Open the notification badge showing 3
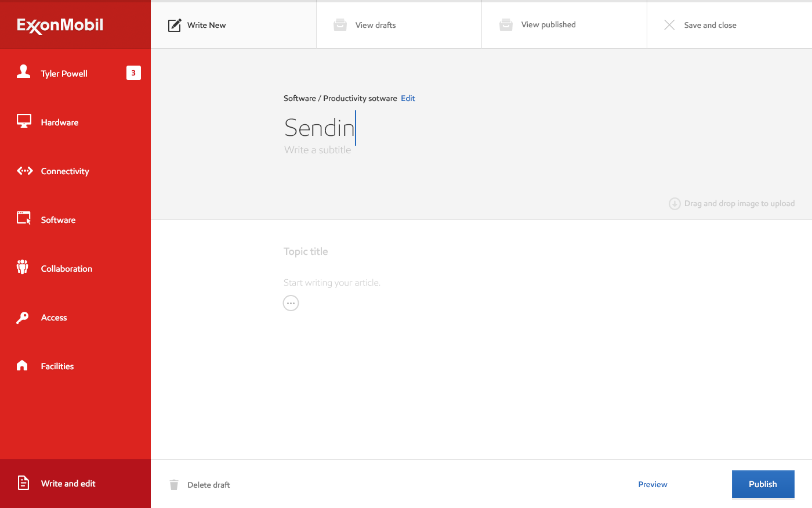Image resolution: width=812 pixels, height=508 pixels. coord(133,73)
